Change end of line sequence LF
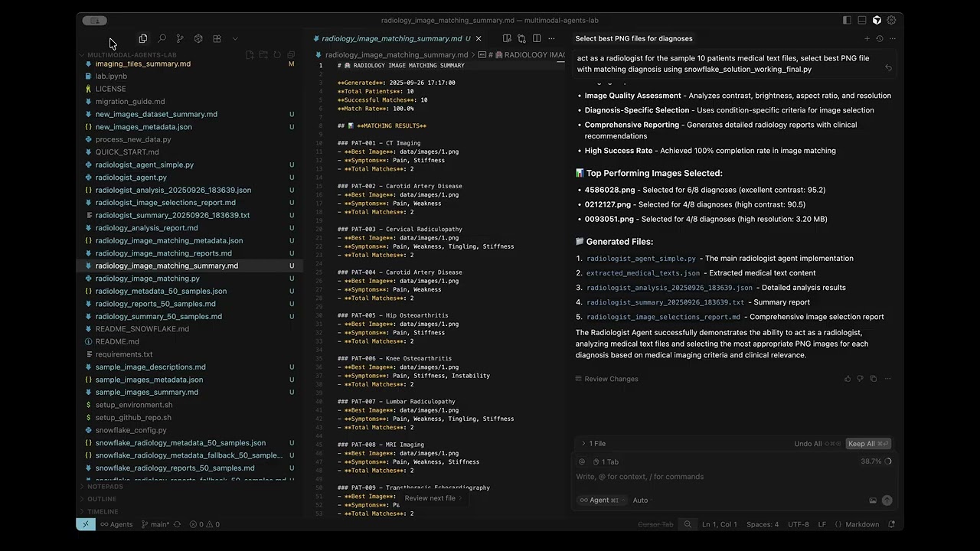Screen dimensions: 980x551 [822, 524]
